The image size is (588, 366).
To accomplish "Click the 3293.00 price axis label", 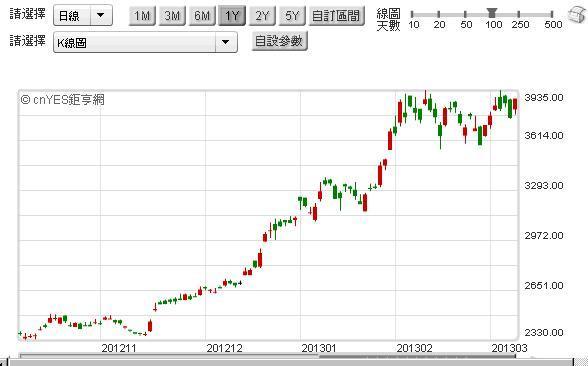I will [544, 186].
